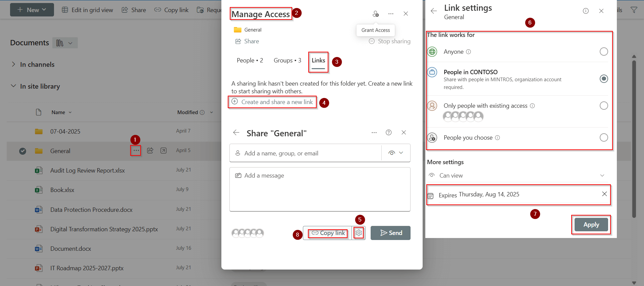Open the Documents library view switcher dropdown
Viewport: 644px width, 286px height.
[x=65, y=43]
